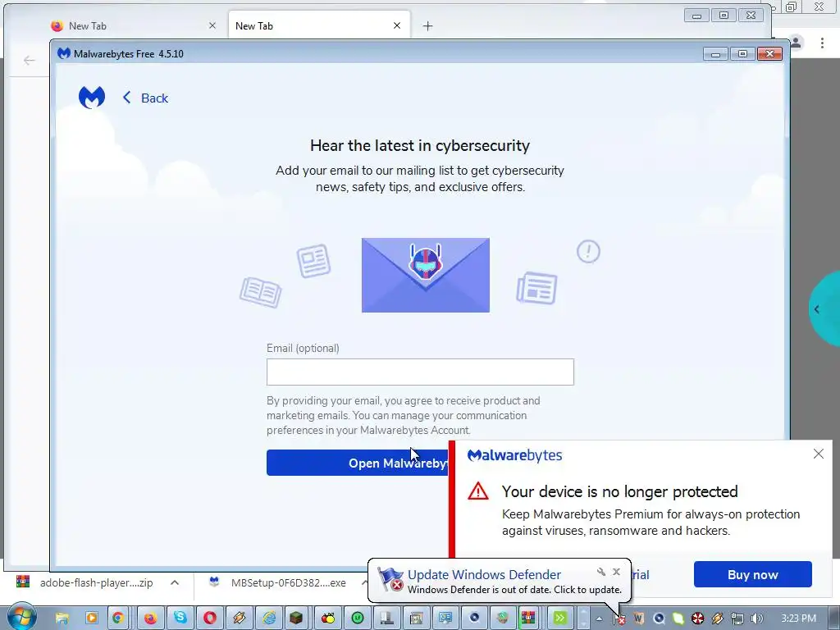The width and height of the screenshot is (840, 630).
Task: Click the Open Malwarebytes button
Action: coord(358,463)
